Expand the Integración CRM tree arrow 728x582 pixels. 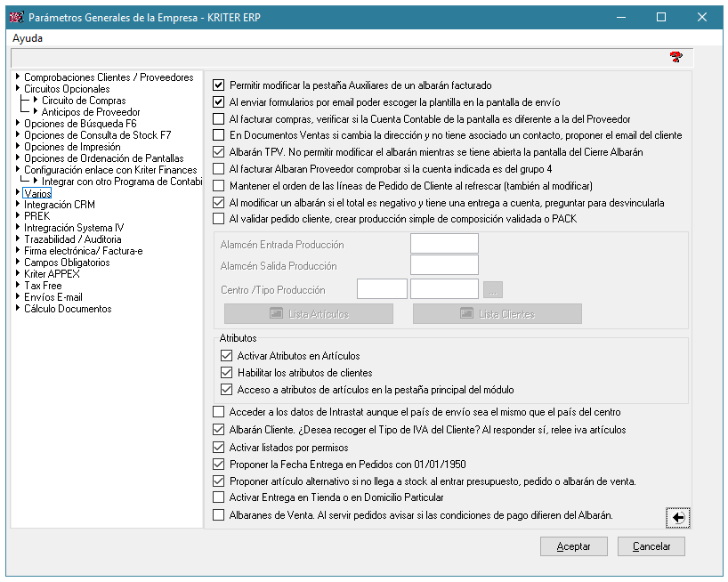pos(18,203)
